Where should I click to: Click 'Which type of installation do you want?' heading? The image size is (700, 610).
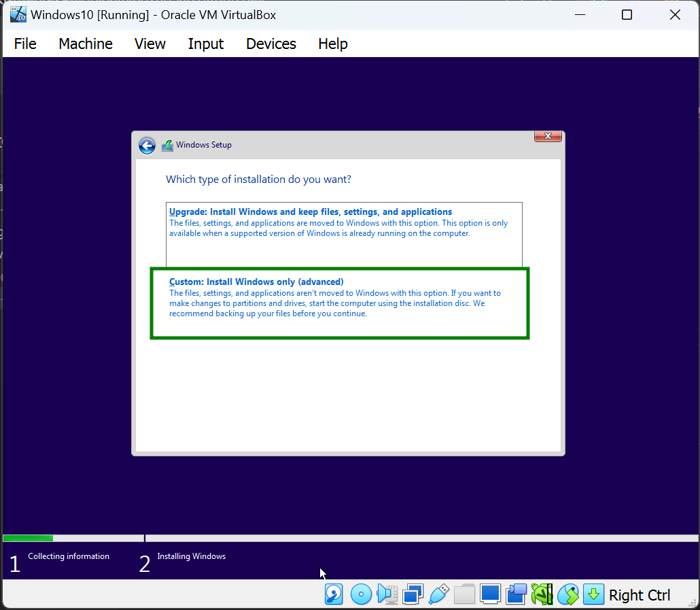(258, 180)
